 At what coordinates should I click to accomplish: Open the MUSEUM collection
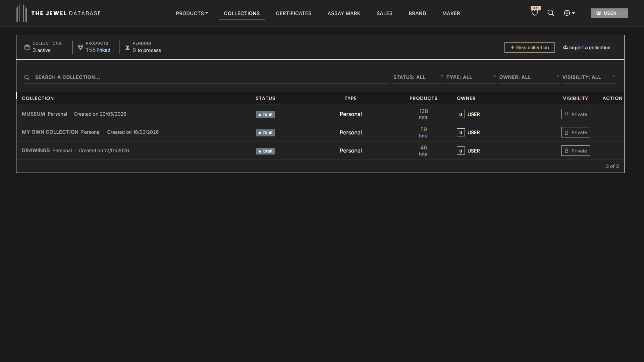tap(33, 114)
